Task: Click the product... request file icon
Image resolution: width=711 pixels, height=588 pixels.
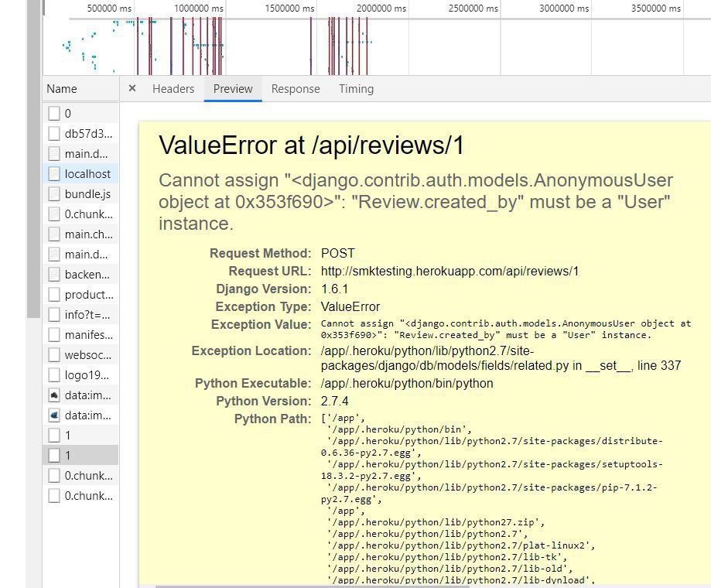Action: coord(54,295)
